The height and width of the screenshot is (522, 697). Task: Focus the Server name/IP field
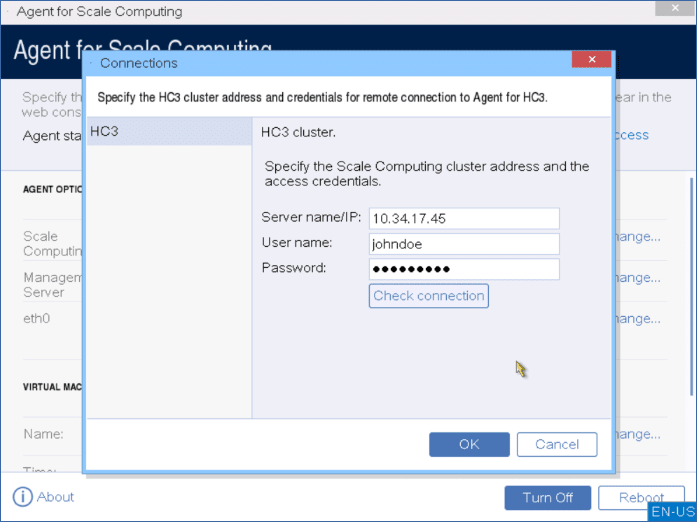[x=464, y=218]
